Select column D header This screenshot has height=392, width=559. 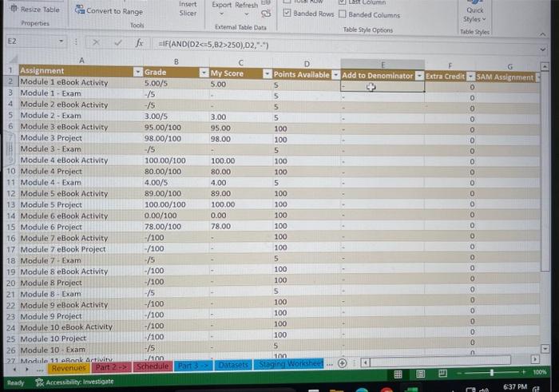(x=307, y=64)
